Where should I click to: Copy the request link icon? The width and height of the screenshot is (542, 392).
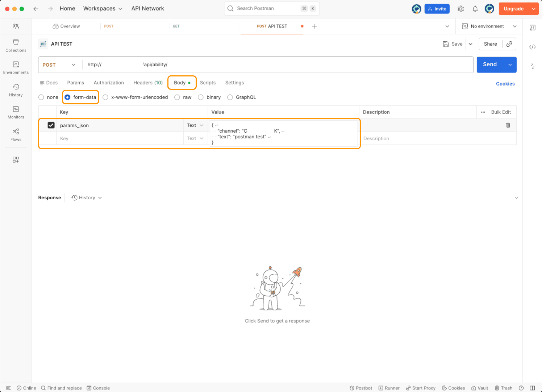tap(509, 44)
